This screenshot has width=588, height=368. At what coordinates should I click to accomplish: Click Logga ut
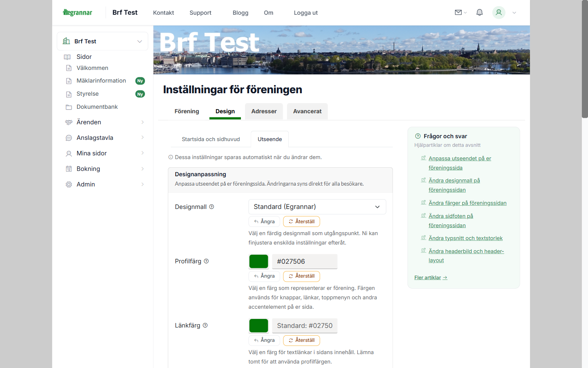pos(306,13)
